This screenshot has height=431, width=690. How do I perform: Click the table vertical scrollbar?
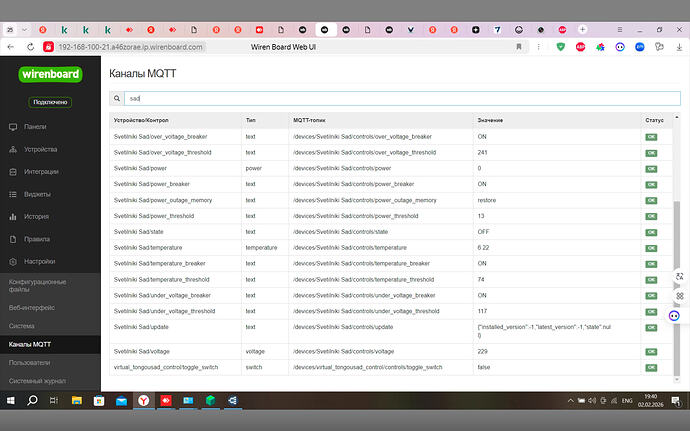(x=676, y=285)
